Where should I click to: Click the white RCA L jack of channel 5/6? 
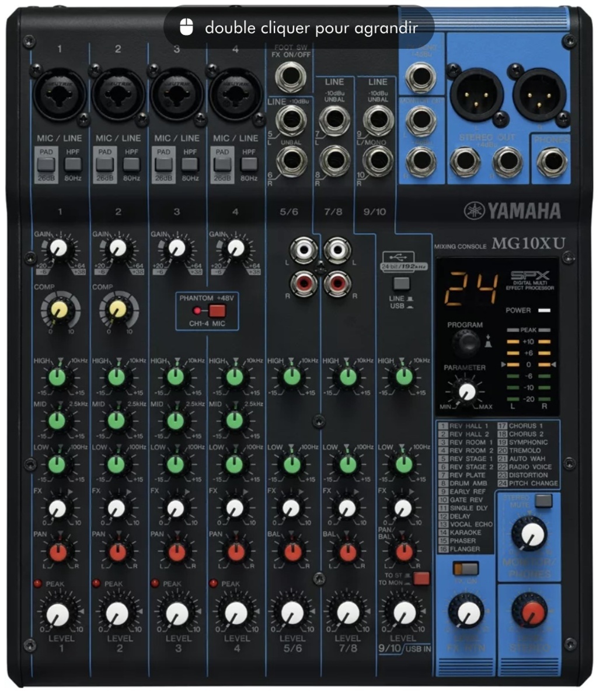pos(304,251)
